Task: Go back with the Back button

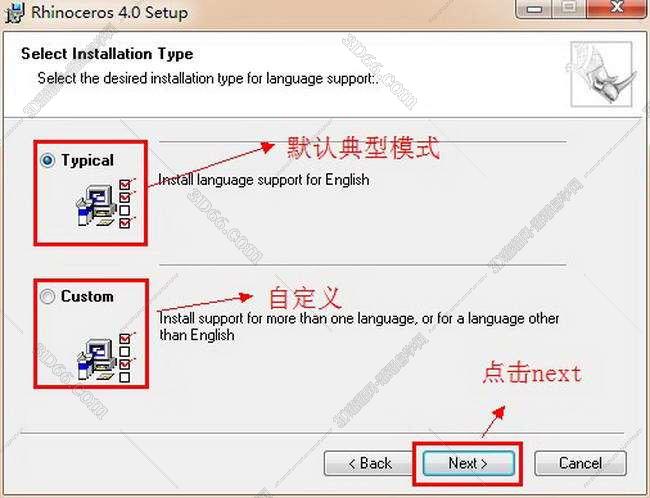Action: point(369,463)
